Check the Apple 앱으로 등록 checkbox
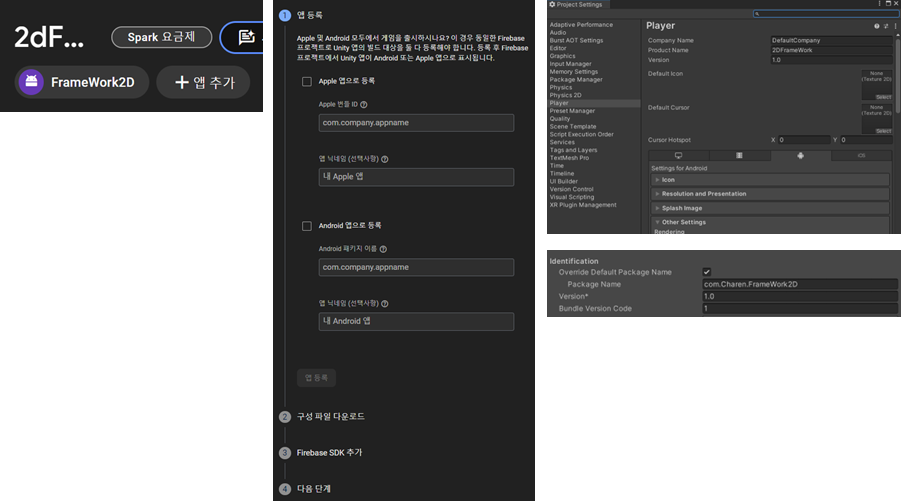The image size is (901, 501). point(307,82)
